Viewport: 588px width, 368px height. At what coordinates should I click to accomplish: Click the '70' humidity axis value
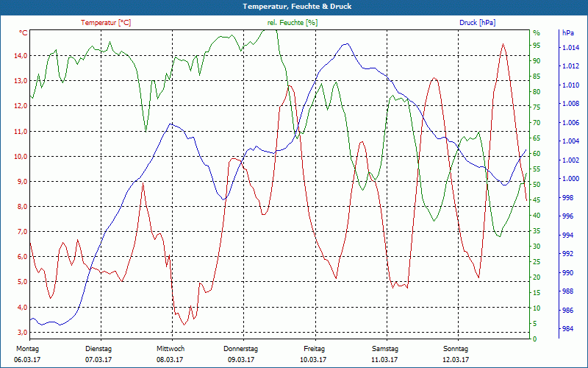pos(537,123)
